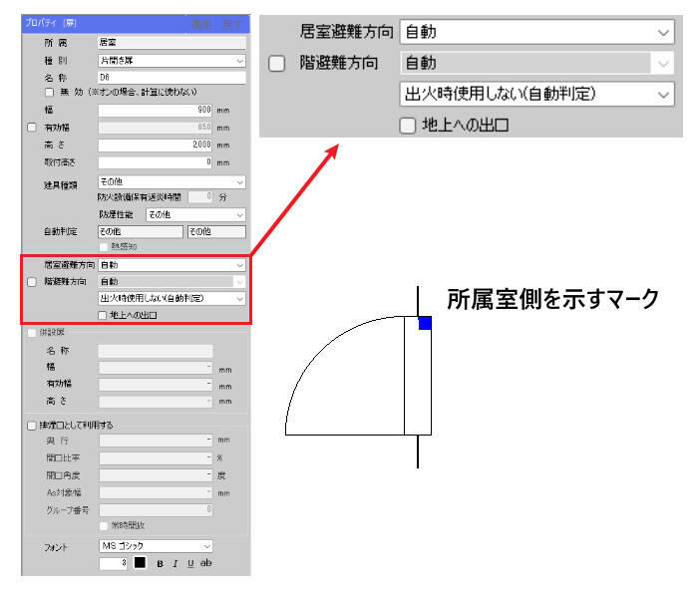
Task: Check 排煙口として利用する option
Action: pos(32,426)
